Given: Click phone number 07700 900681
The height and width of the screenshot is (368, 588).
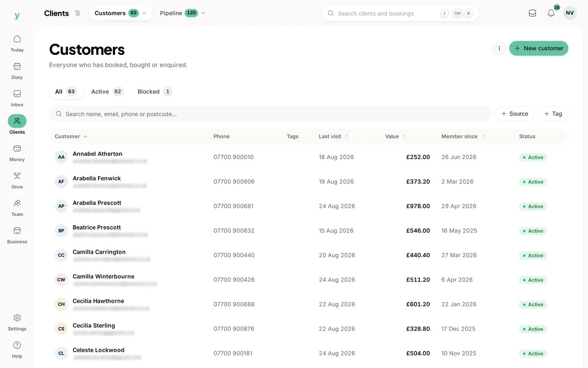Looking at the screenshot, I should [x=233, y=206].
